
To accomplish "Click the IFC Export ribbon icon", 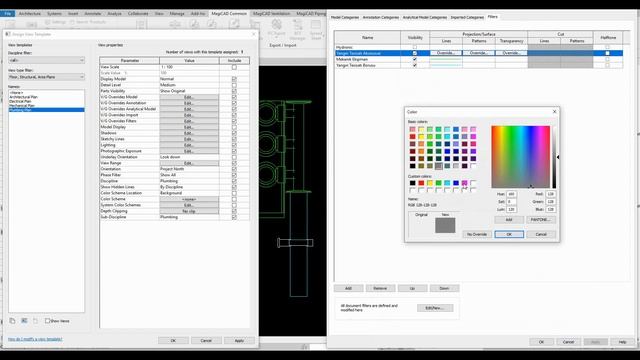I will coord(276,28).
